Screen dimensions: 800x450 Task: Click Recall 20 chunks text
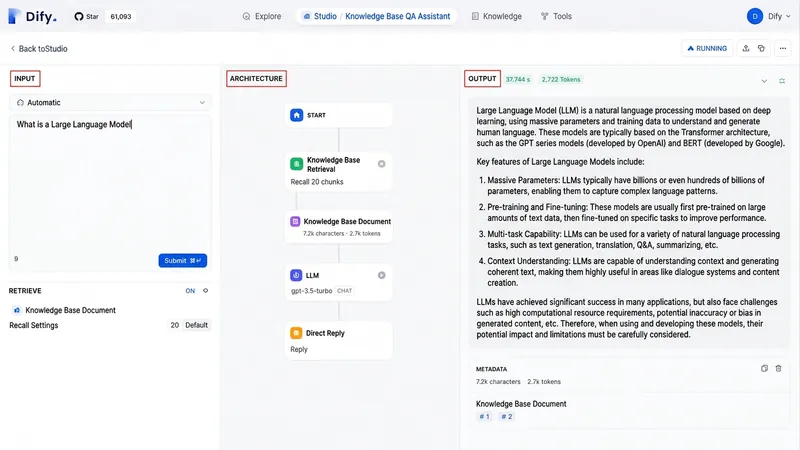pyautogui.click(x=317, y=182)
